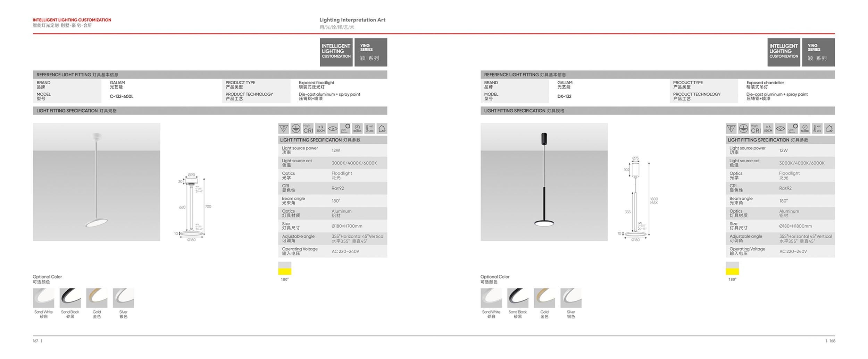Click the red 'INTELLIGENT LIGHTING CUSTOMIZATION' header text
Image resolution: width=868 pixels, height=359 pixels.
tap(72, 20)
